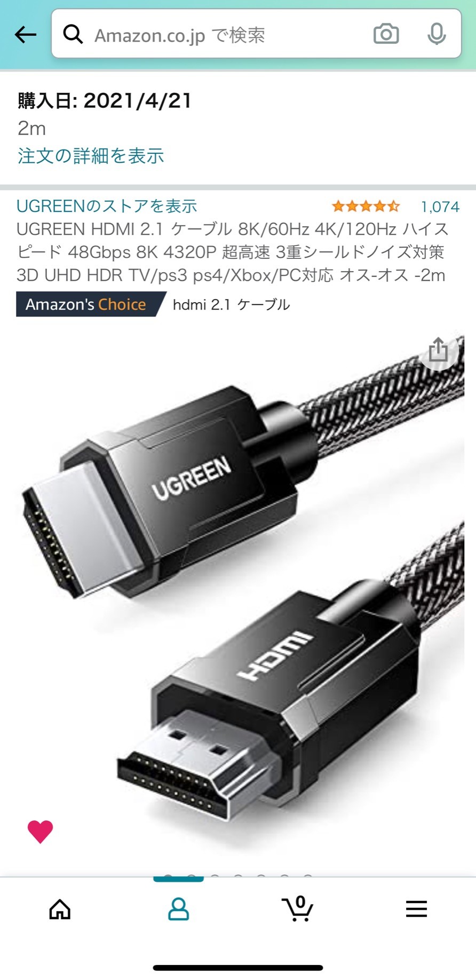Viewport: 476px width, 980px height.
Task: Open 注文の詳細を表示 link
Action: (91, 156)
